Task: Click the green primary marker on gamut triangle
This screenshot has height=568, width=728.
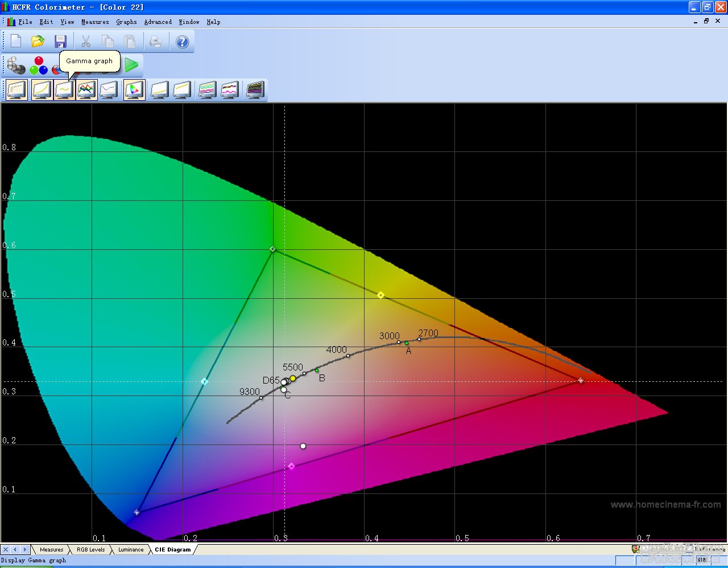Action: click(272, 249)
